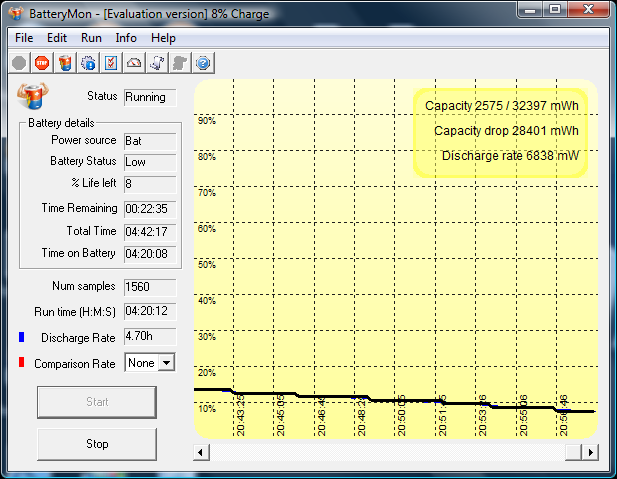Click the gray start circle toolbar icon

19,63
